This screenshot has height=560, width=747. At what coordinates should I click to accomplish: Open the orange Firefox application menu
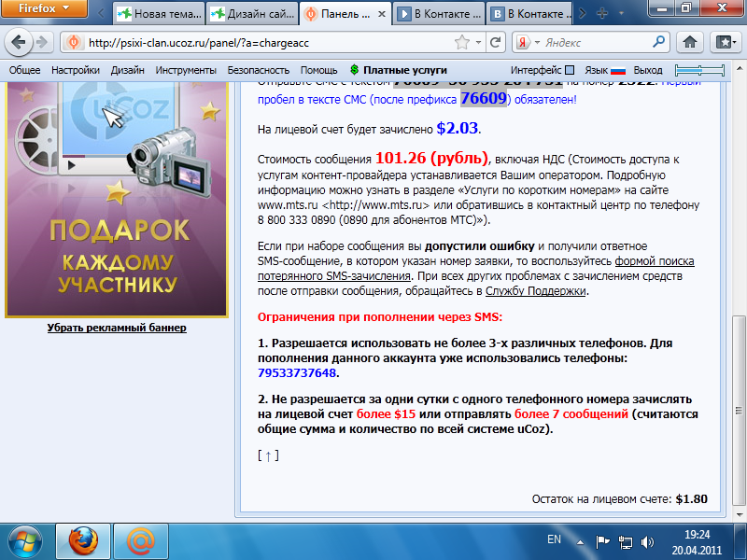[44, 8]
